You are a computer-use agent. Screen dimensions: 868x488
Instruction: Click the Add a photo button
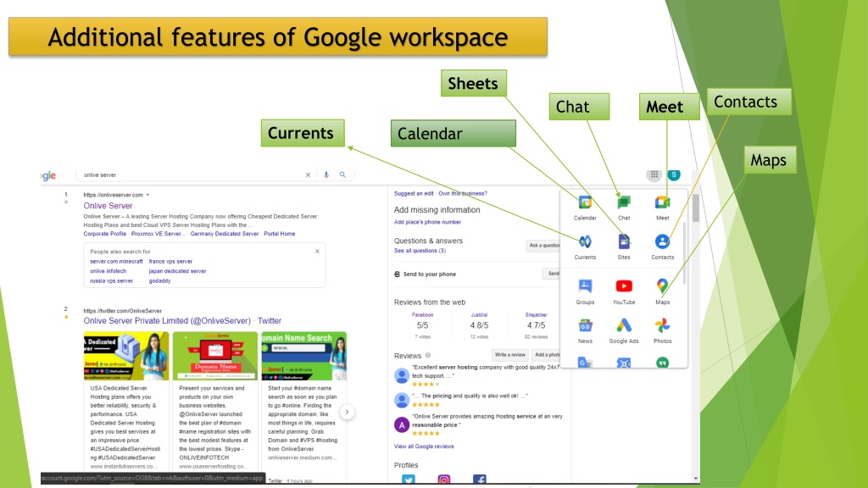click(547, 355)
